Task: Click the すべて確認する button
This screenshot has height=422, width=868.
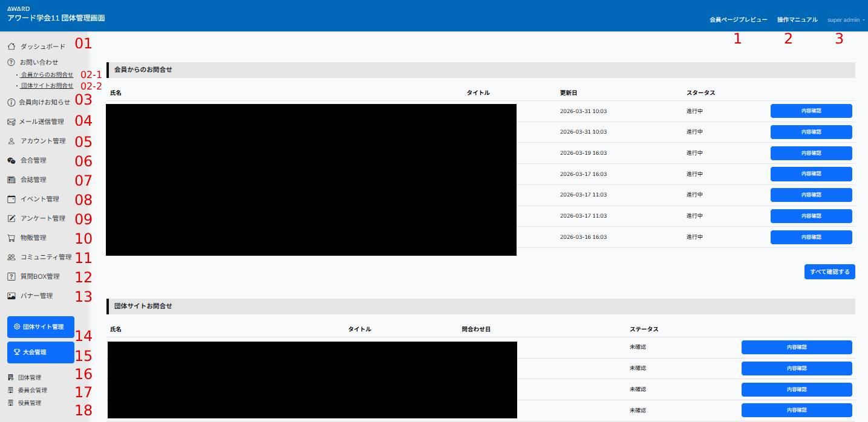Action: [829, 272]
